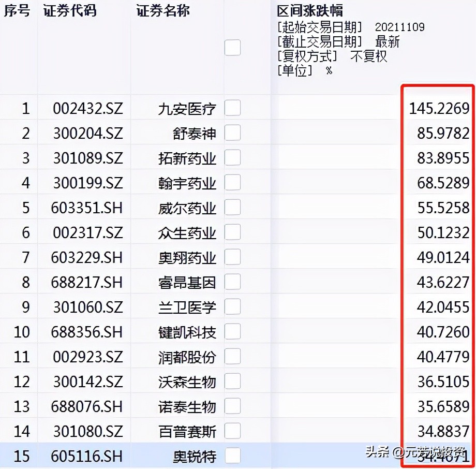Check the box for 润都股份

point(232,356)
